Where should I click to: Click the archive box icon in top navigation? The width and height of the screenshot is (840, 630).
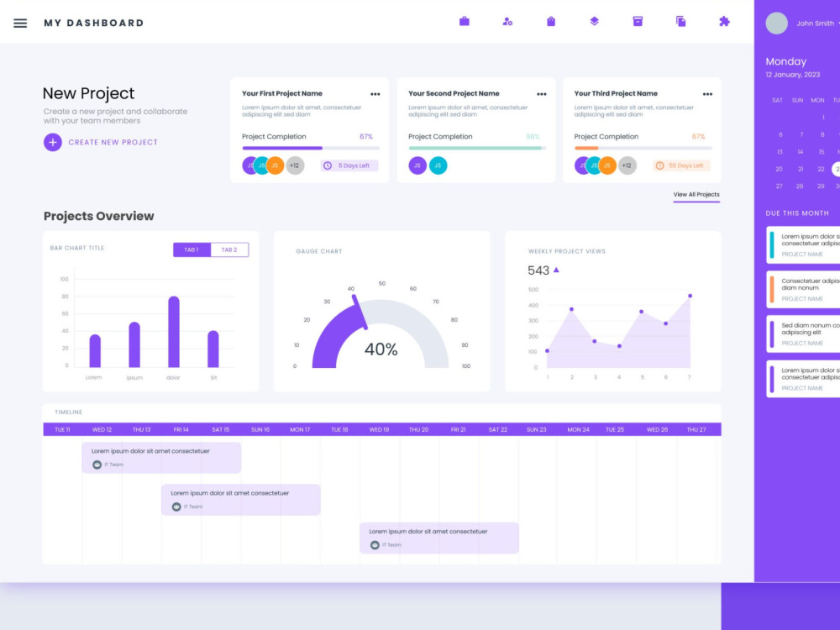click(638, 22)
